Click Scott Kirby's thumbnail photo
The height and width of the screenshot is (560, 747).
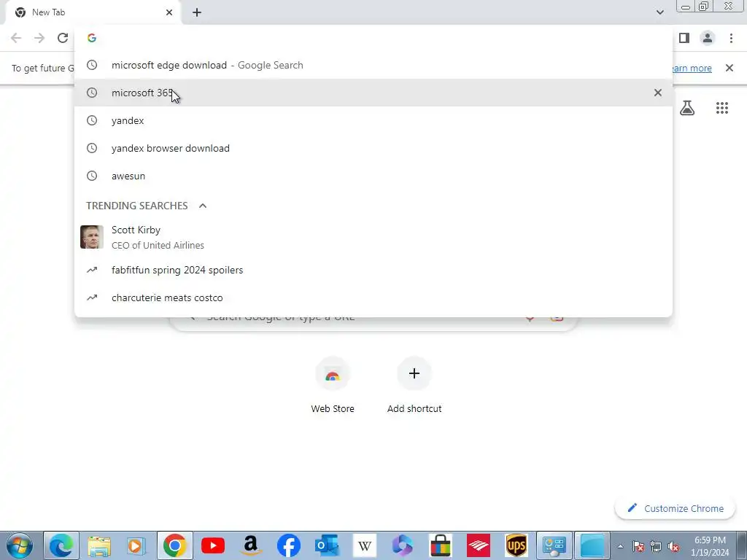click(92, 237)
